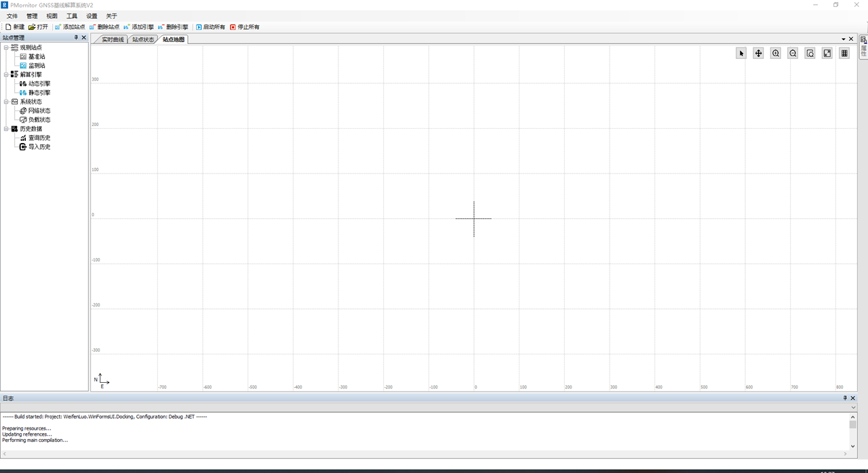Open the 工具 menu
Image resolution: width=868 pixels, height=473 pixels.
coord(72,16)
